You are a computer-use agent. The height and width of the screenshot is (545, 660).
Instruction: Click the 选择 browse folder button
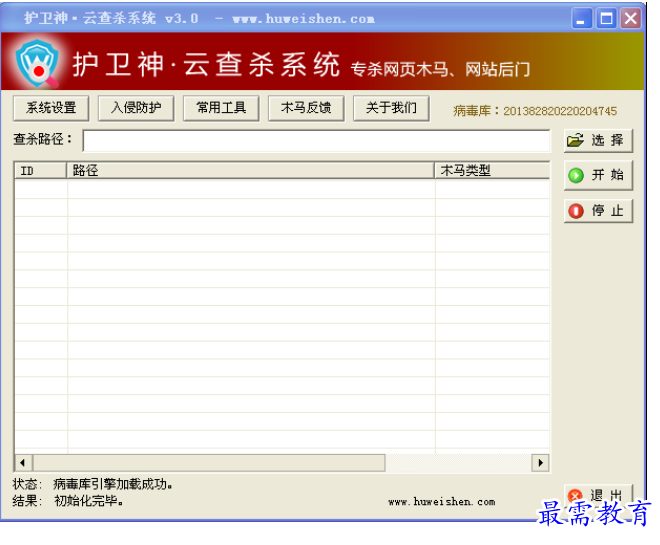coord(598,141)
